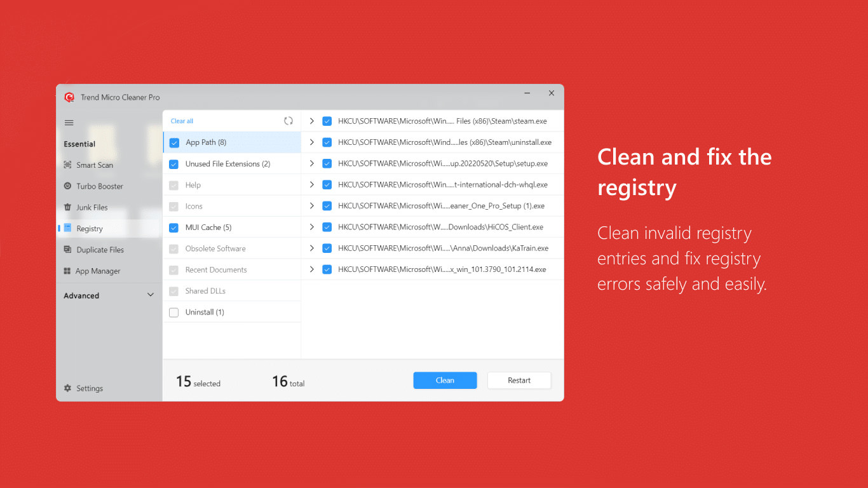Select the App Path (8) category row

coord(232,142)
